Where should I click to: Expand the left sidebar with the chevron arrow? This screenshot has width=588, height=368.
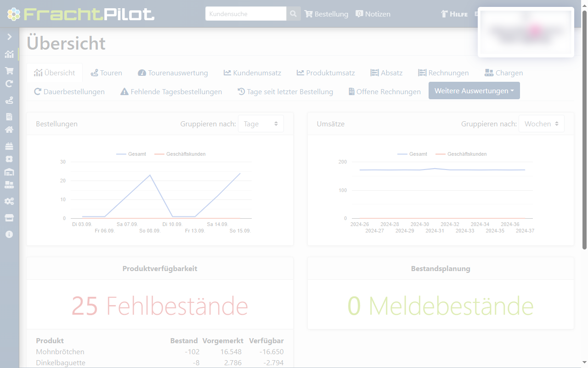pos(9,37)
